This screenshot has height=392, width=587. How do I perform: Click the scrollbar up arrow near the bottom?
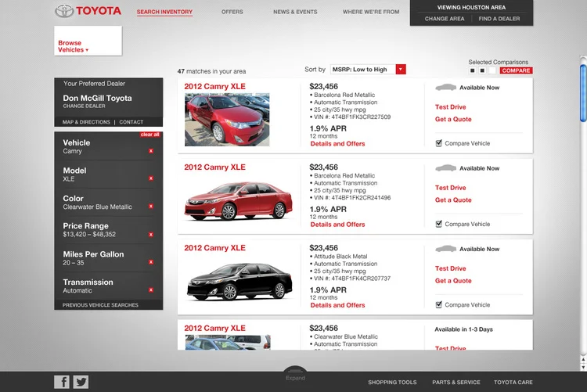point(583,360)
